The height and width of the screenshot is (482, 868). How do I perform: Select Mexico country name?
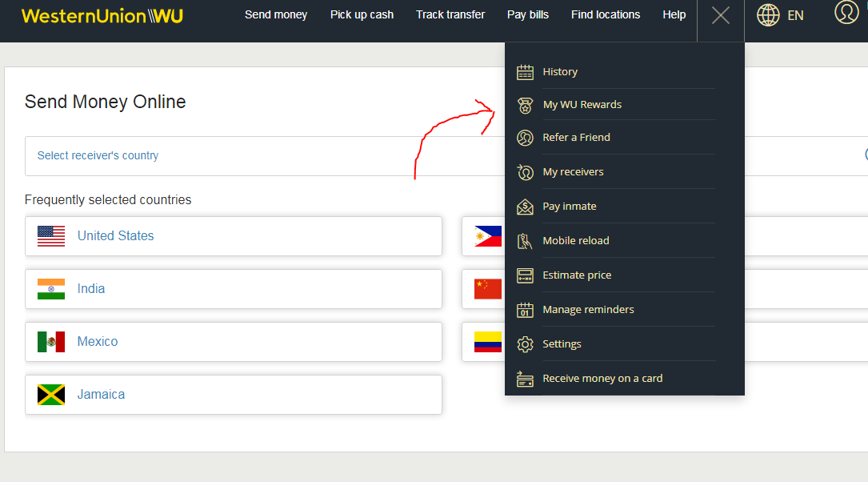click(98, 341)
